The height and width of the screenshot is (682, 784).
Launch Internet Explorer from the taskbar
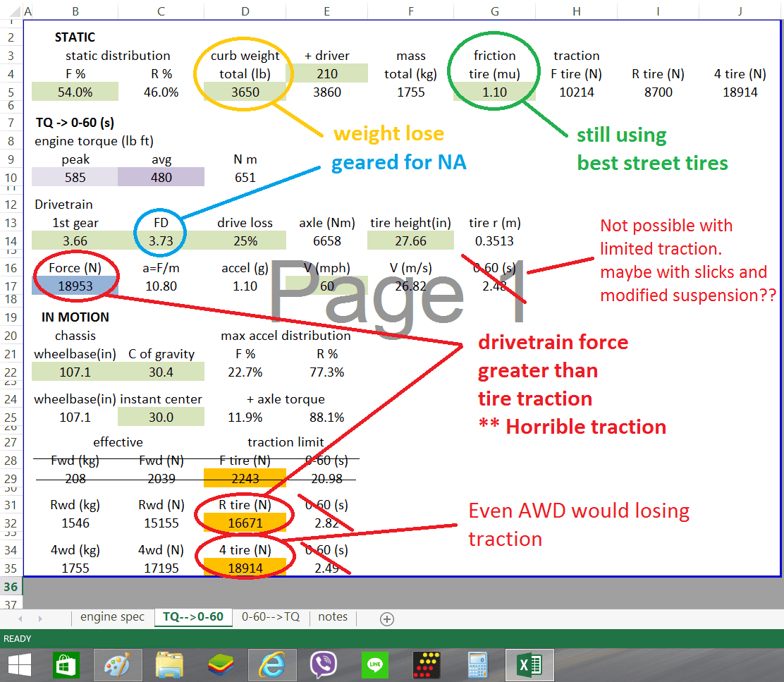pos(272,665)
